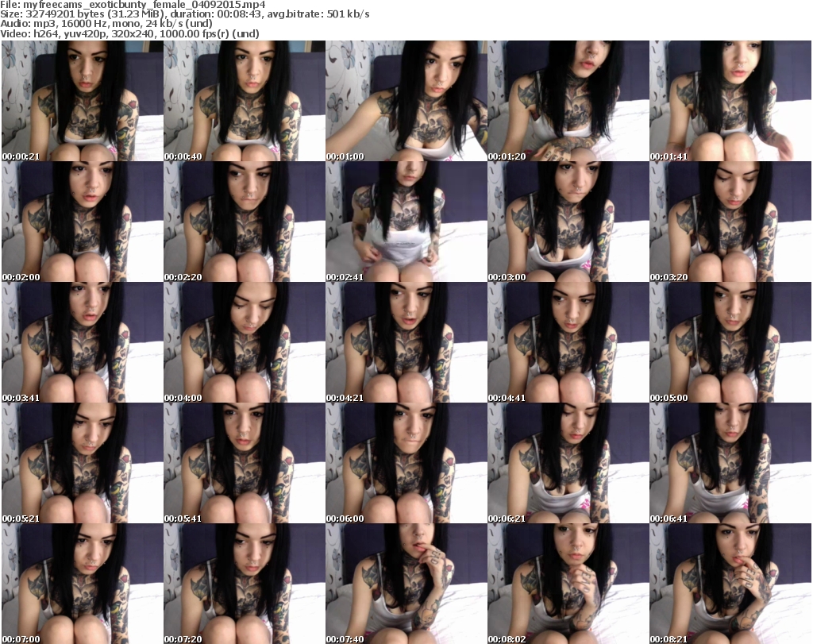This screenshot has height=644, width=813.
Task: Click the 00:08:02 preview frame
Action: click(x=568, y=584)
